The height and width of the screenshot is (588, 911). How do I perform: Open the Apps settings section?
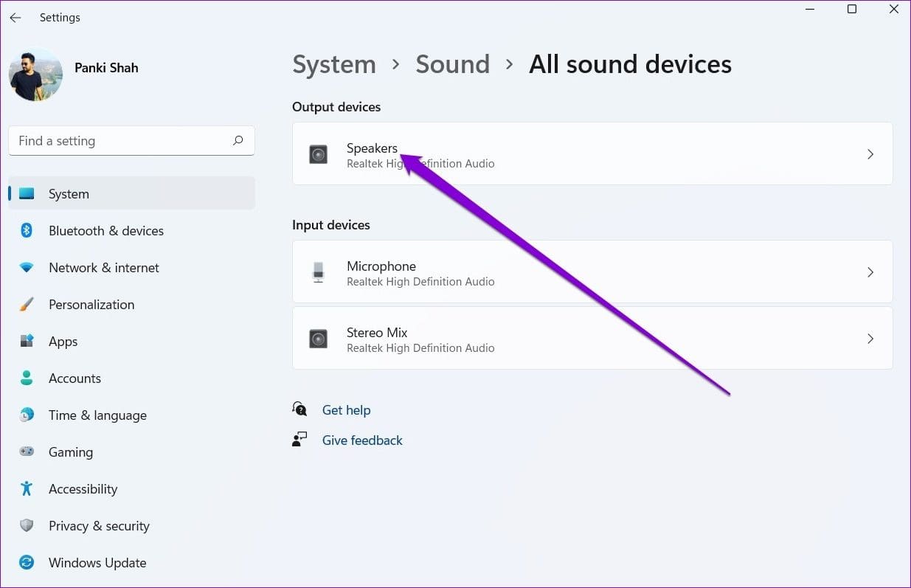coord(63,342)
